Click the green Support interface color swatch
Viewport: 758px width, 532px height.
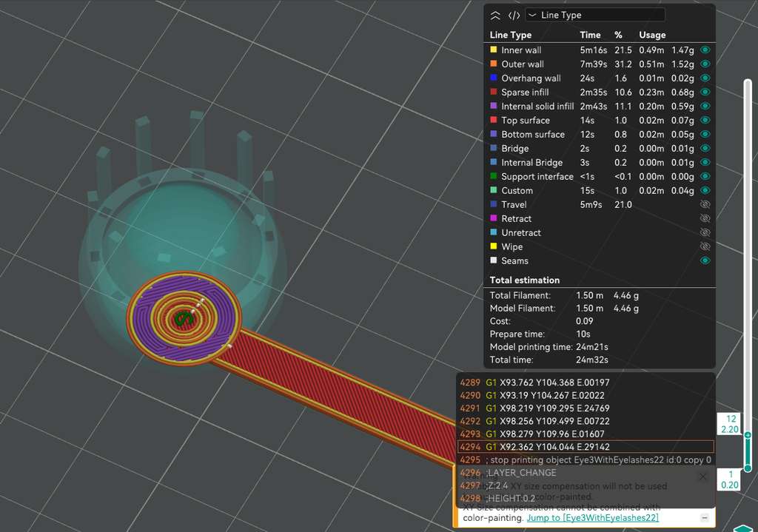click(x=494, y=176)
